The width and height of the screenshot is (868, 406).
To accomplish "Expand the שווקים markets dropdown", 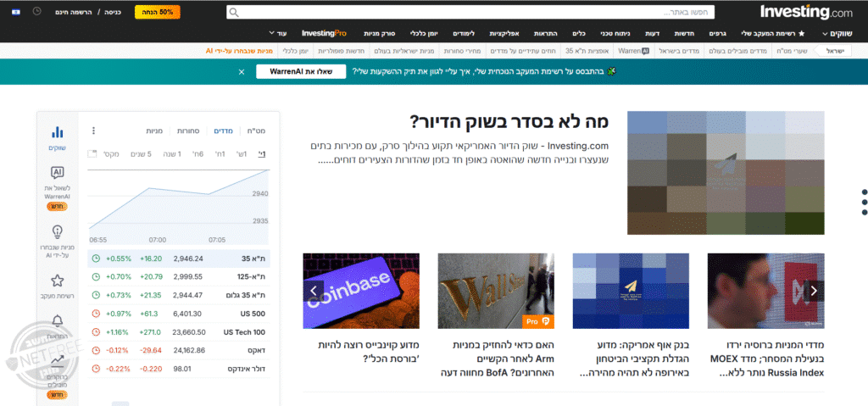I will [x=837, y=33].
